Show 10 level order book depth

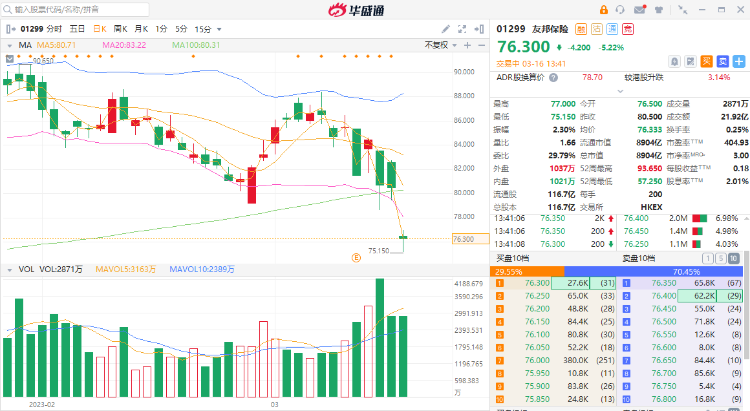click(x=733, y=258)
